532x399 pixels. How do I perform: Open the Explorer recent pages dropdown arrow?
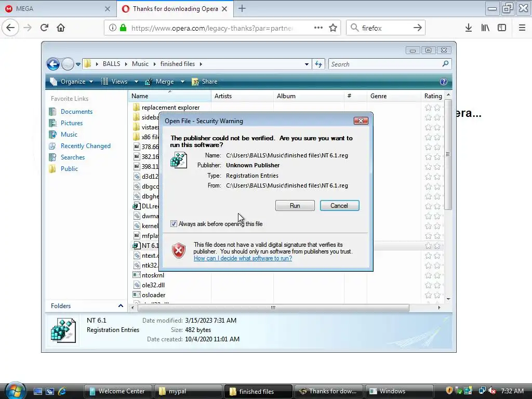78,64
